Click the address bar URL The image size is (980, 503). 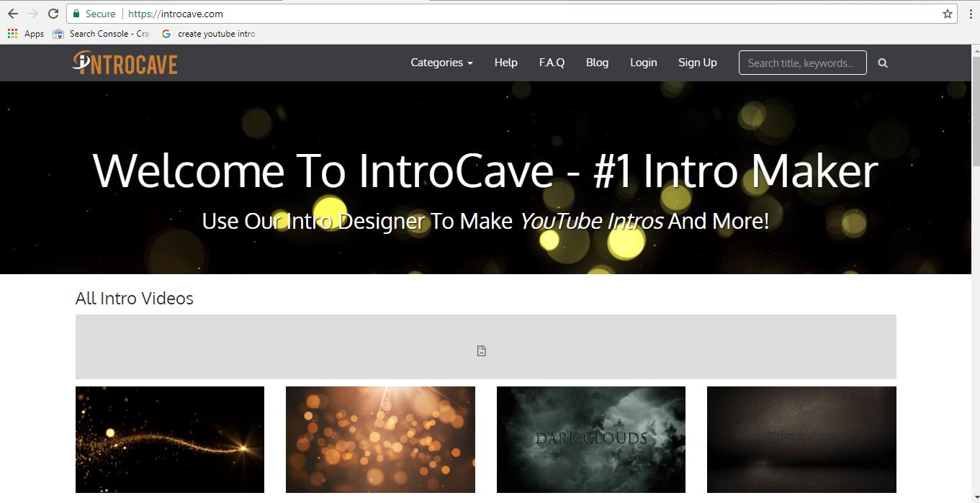click(x=175, y=14)
